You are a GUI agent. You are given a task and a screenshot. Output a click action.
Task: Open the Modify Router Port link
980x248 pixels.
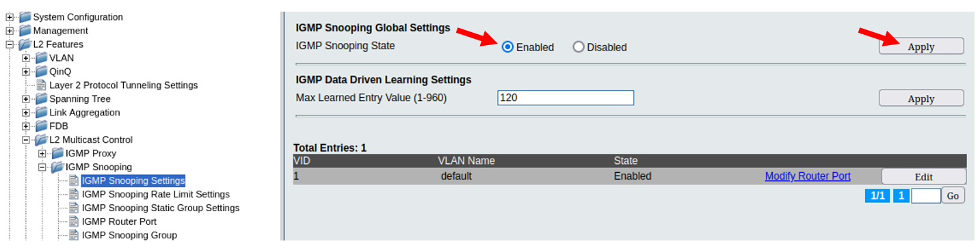808,176
